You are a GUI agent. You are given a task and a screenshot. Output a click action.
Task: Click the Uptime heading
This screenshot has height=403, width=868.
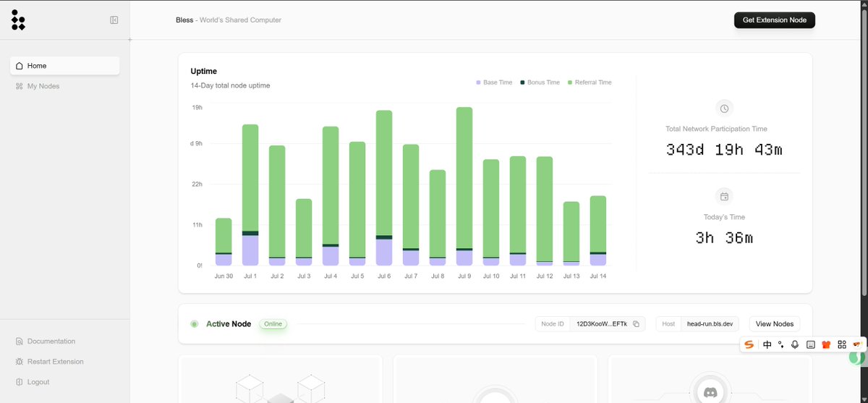(x=204, y=71)
